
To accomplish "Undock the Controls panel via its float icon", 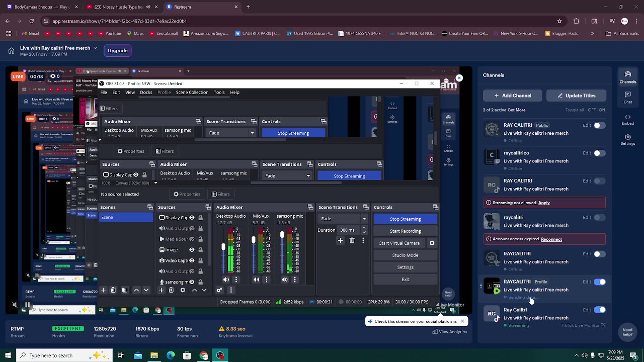I will pos(436,207).
